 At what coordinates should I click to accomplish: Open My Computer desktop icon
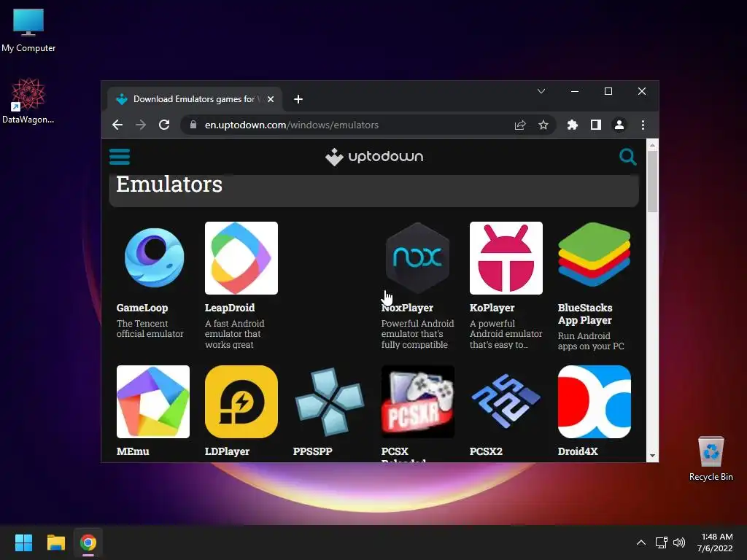pyautogui.click(x=28, y=31)
